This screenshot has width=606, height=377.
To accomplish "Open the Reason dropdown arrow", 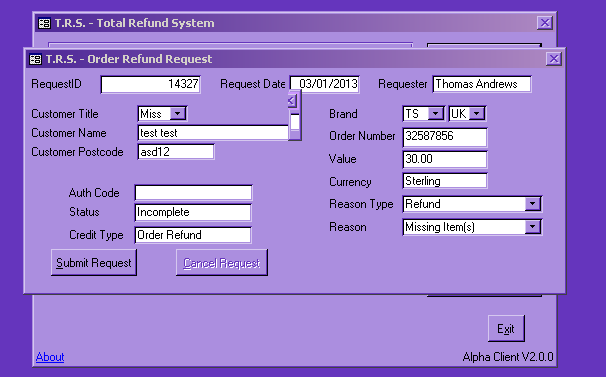I will tap(533, 227).
